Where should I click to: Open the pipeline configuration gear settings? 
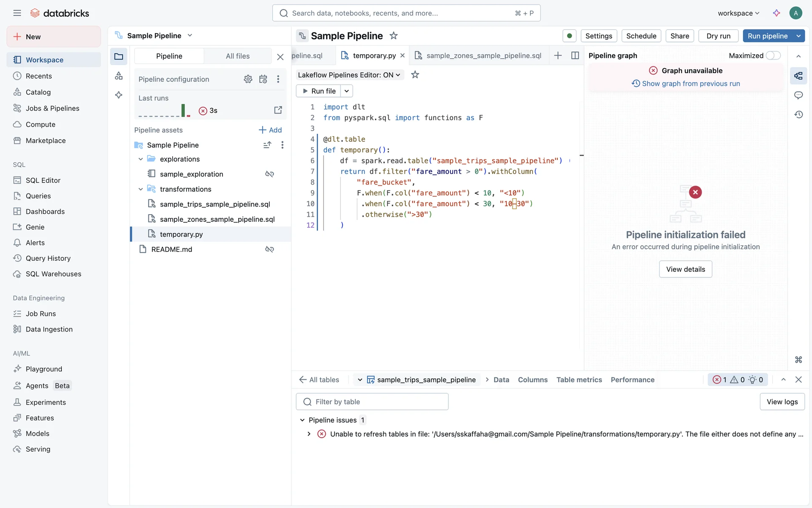click(248, 79)
